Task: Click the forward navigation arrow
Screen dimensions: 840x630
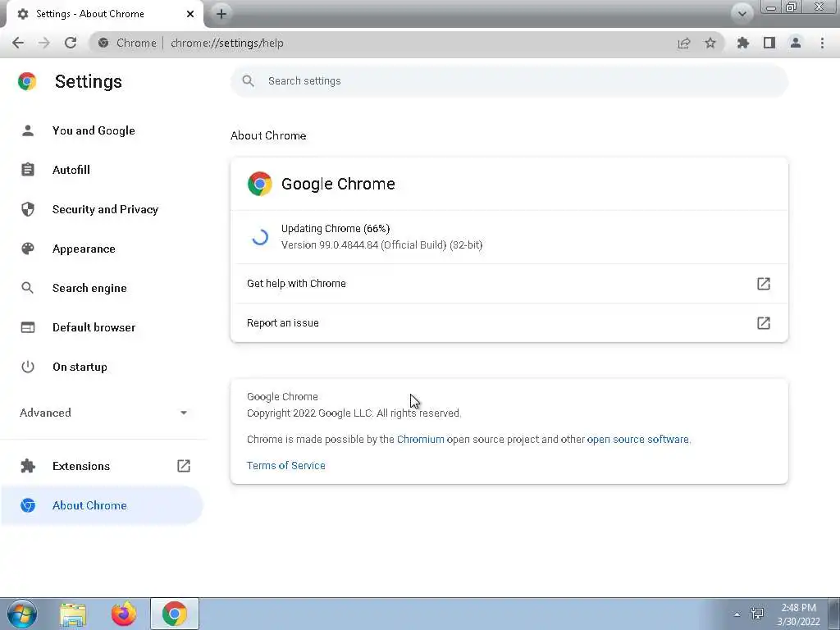Action: pyautogui.click(x=44, y=43)
